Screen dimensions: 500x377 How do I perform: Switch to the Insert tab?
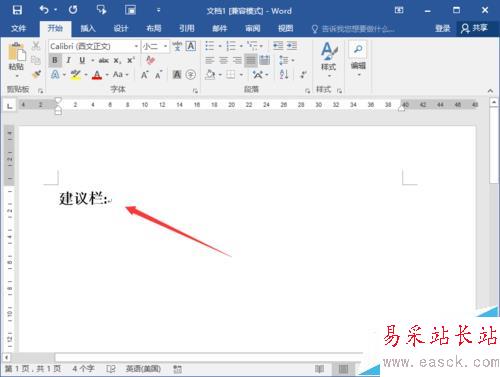[88, 28]
